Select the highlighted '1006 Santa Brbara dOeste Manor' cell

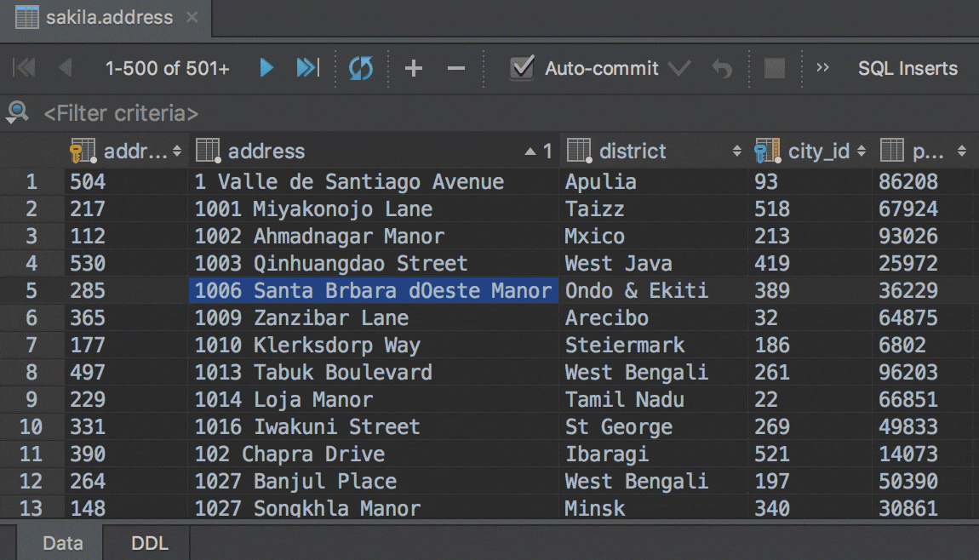pos(374,291)
